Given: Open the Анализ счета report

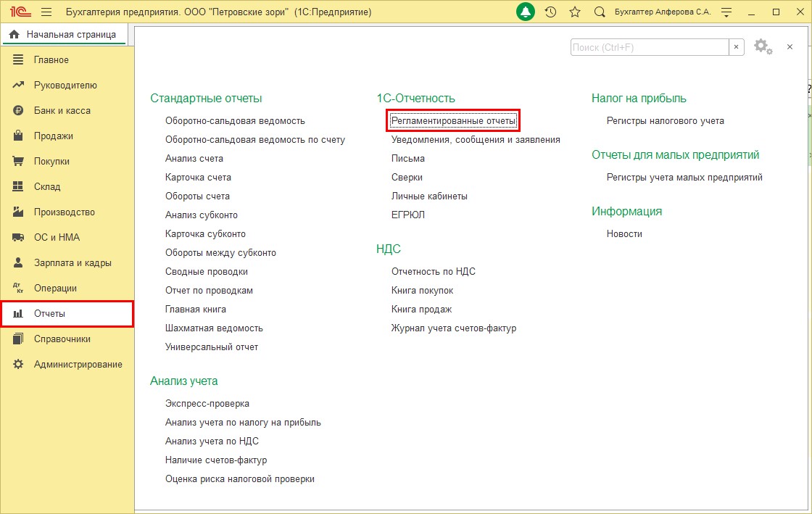Looking at the screenshot, I should pos(194,158).
